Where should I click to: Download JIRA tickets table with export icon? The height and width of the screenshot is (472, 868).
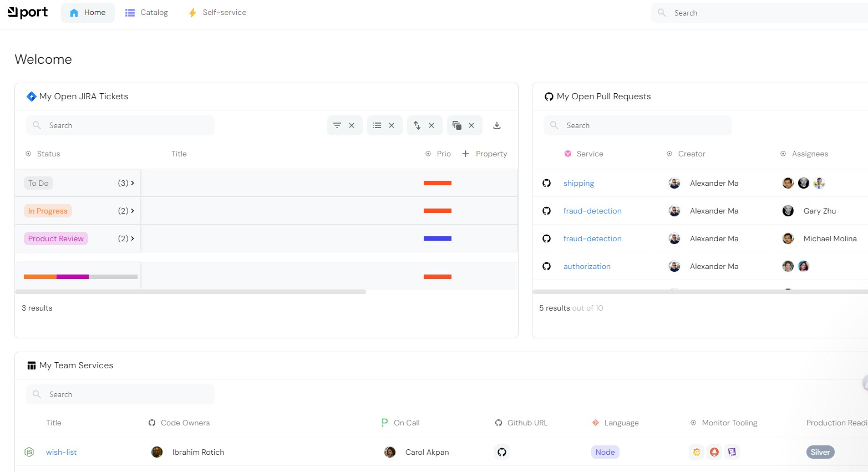click(x=497, y=125)
